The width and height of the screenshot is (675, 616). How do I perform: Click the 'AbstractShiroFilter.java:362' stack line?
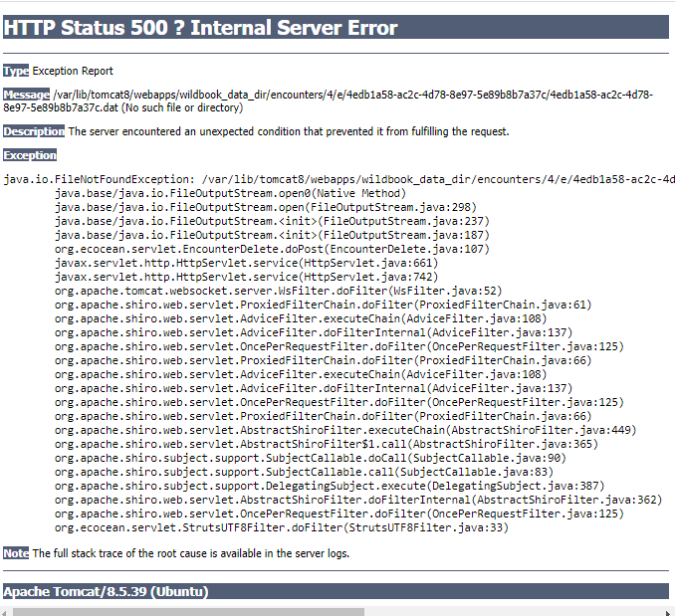pos(358,500)
